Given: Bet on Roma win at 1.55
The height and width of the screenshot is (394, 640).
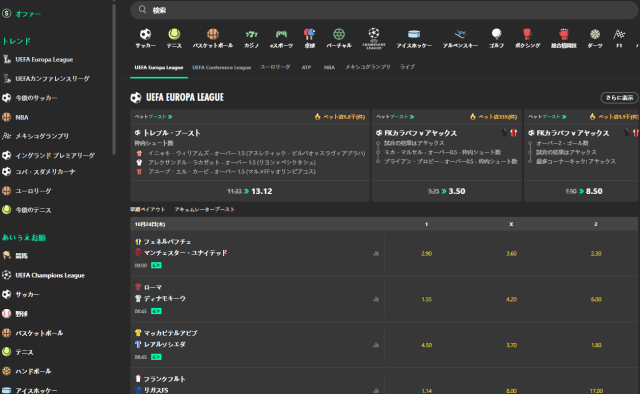Looking at the screenshot, I should pos(427,299).
